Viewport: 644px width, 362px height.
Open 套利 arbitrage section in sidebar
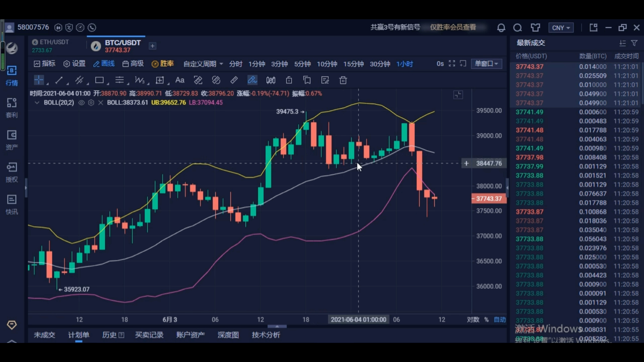12,108
